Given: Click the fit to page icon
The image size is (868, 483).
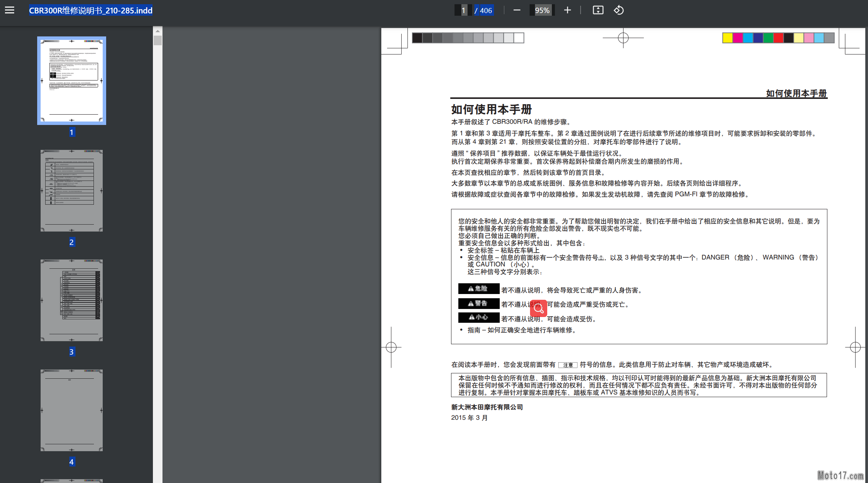Looking at the screenshot, I should tap(598, 10).
